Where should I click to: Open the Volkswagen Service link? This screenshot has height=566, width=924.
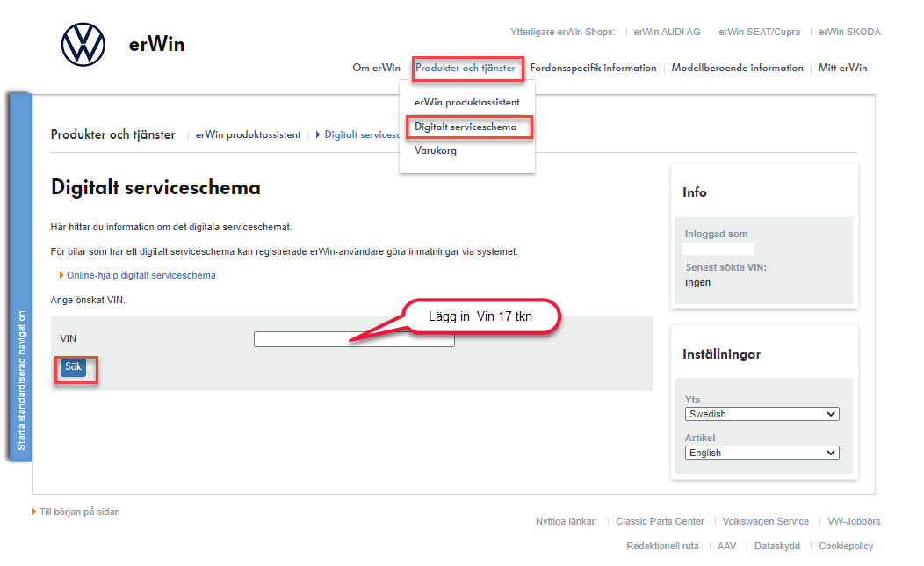(766, 521)
